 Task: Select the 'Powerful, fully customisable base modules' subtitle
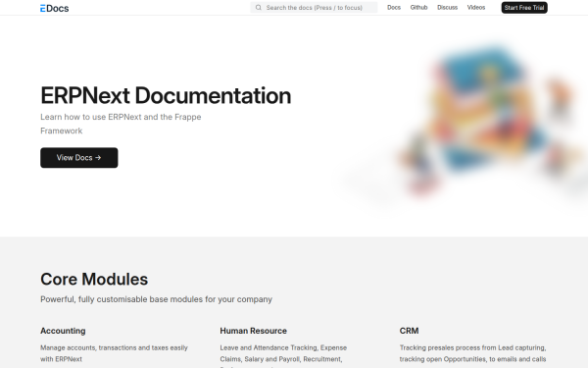pos(157,299)
